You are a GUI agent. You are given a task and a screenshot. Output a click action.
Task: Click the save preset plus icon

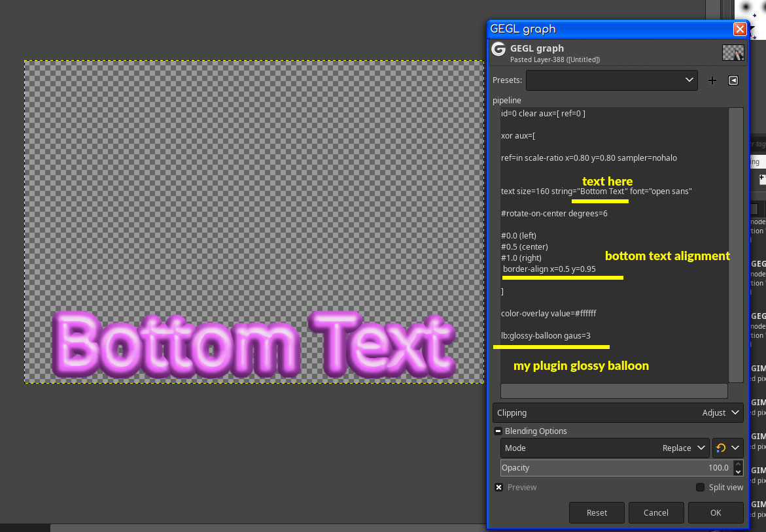[712, 80]
